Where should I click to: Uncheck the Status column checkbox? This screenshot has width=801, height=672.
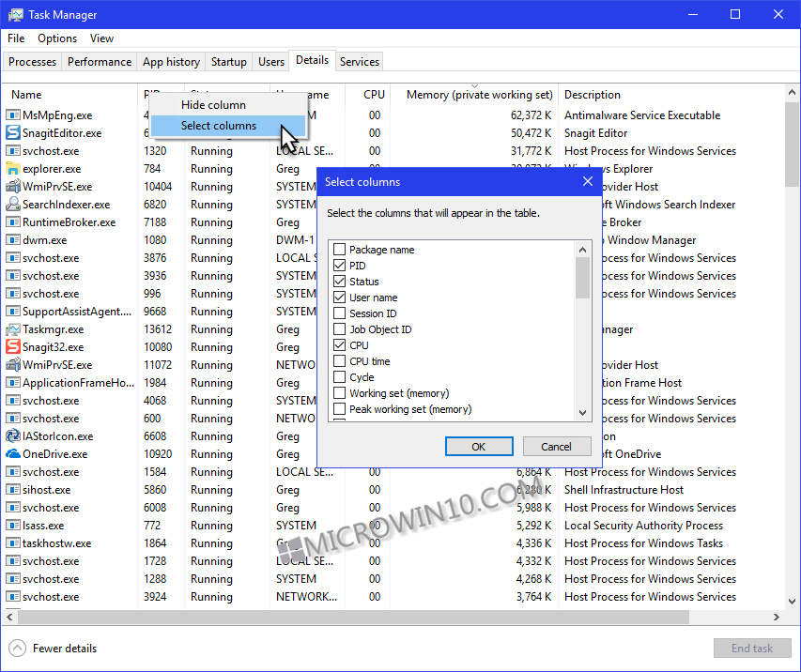tap(339, 282)
